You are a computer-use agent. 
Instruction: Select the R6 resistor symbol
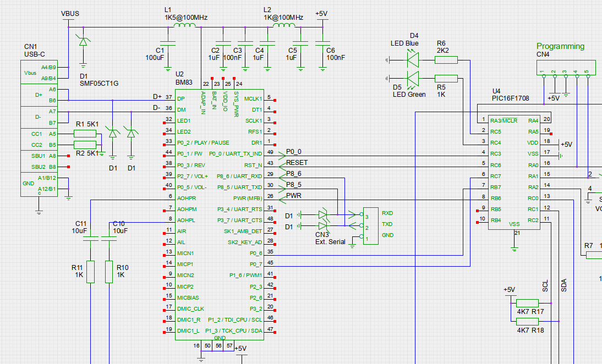point(446,60)
